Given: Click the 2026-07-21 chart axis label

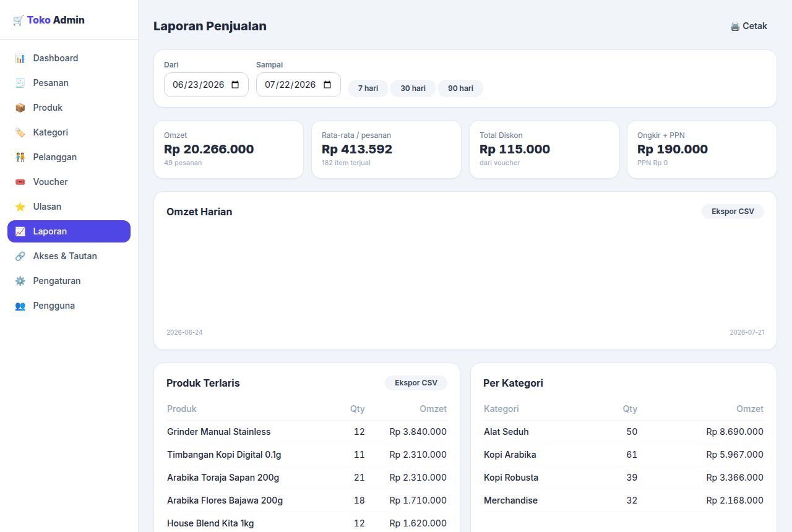Looking at the screenshot, I should tap(747, 332).
